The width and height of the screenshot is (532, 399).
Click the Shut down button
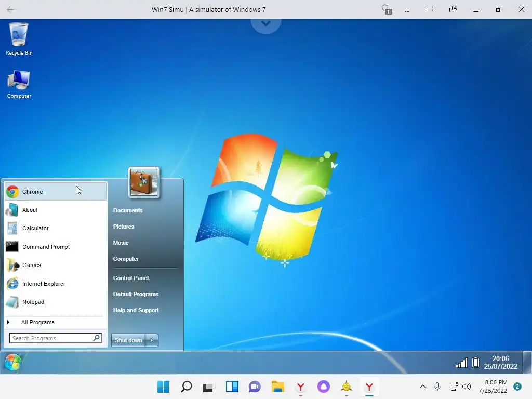[x=128, y=340]
